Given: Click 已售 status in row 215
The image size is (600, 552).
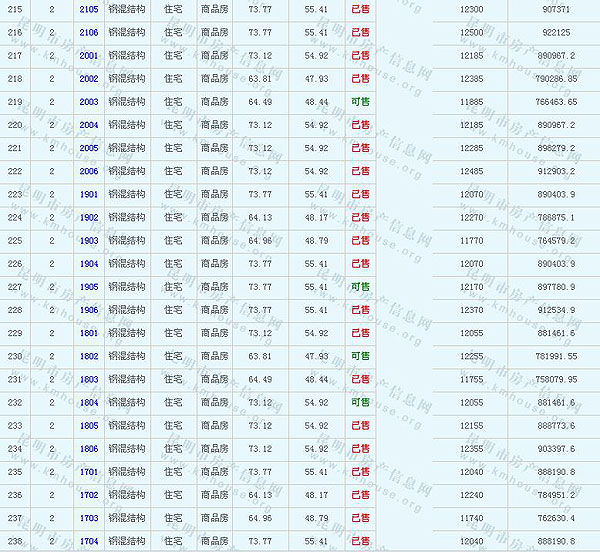Looking at the screenshot, I should 360,9.
